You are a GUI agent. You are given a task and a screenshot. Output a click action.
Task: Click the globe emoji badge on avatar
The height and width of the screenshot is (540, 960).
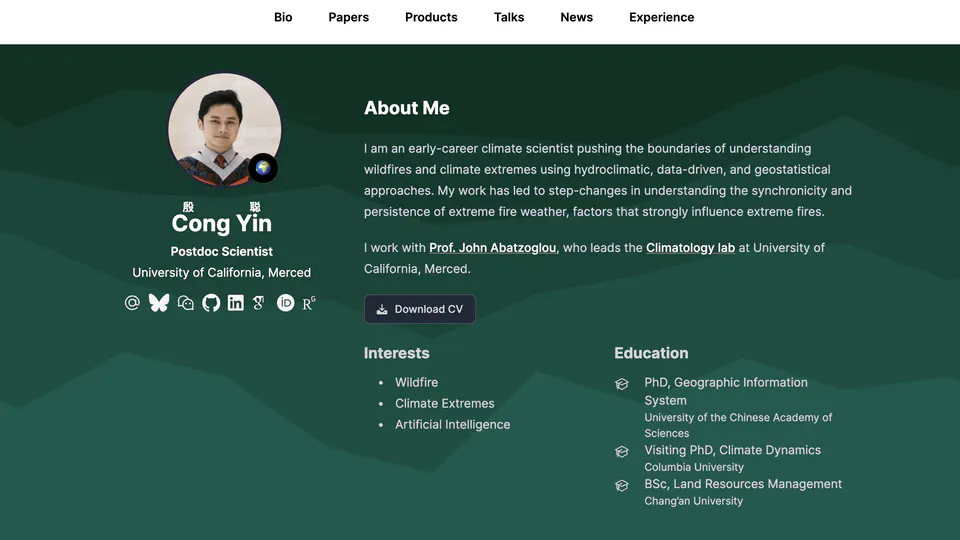263,168
